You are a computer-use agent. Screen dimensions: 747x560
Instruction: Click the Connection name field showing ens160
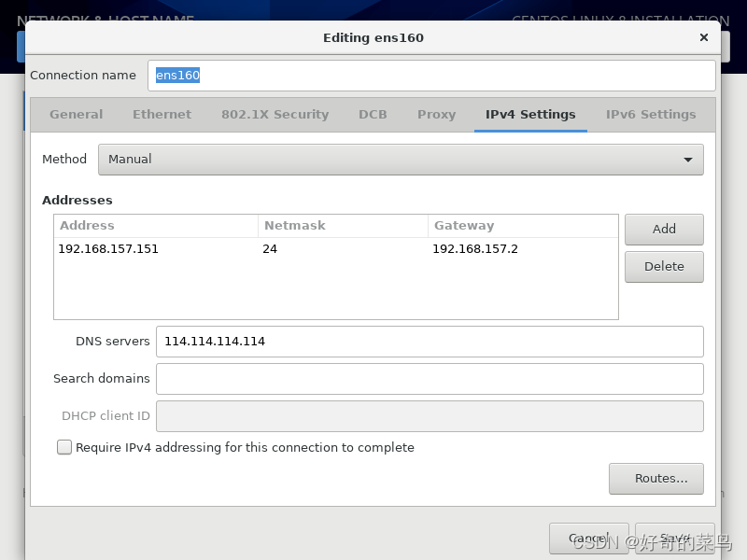pos(430,76)
